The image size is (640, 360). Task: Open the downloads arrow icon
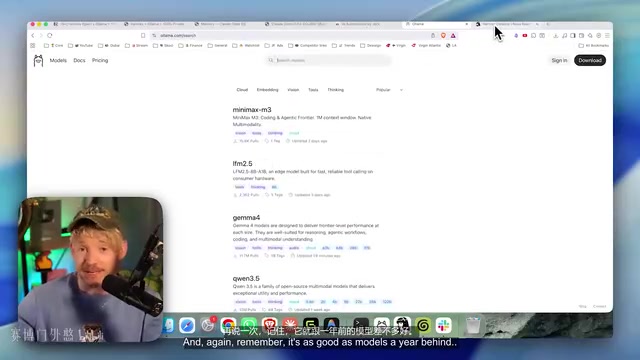click(x=556, y=36)
